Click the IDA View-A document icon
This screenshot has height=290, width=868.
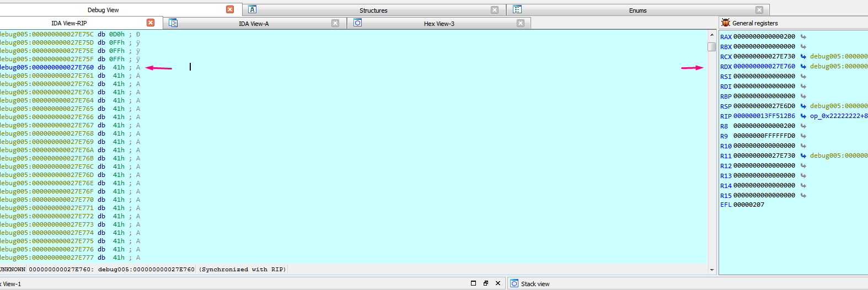(x=173, y=23)
